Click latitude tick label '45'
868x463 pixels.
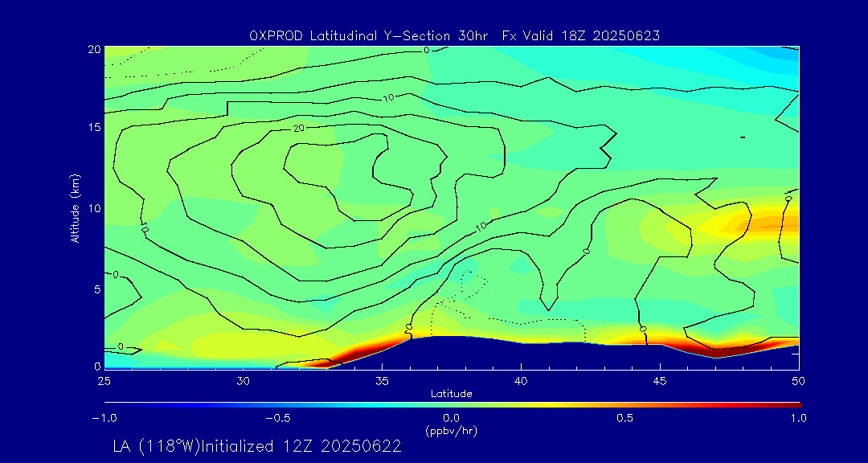660,381
